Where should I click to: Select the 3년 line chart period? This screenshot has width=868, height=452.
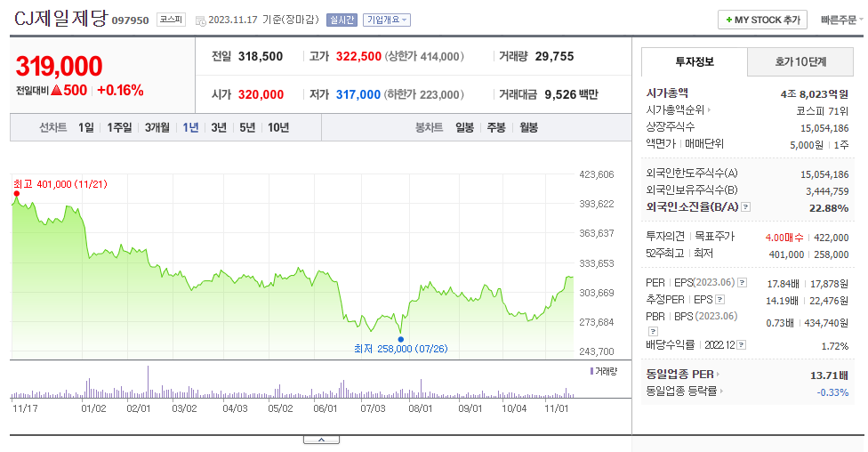point(219,127)
